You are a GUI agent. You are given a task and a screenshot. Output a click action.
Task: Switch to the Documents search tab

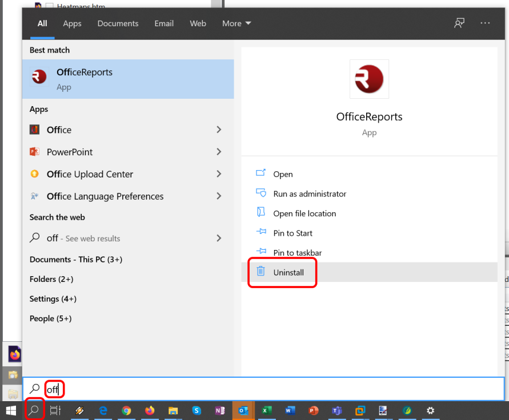point(118,23)
